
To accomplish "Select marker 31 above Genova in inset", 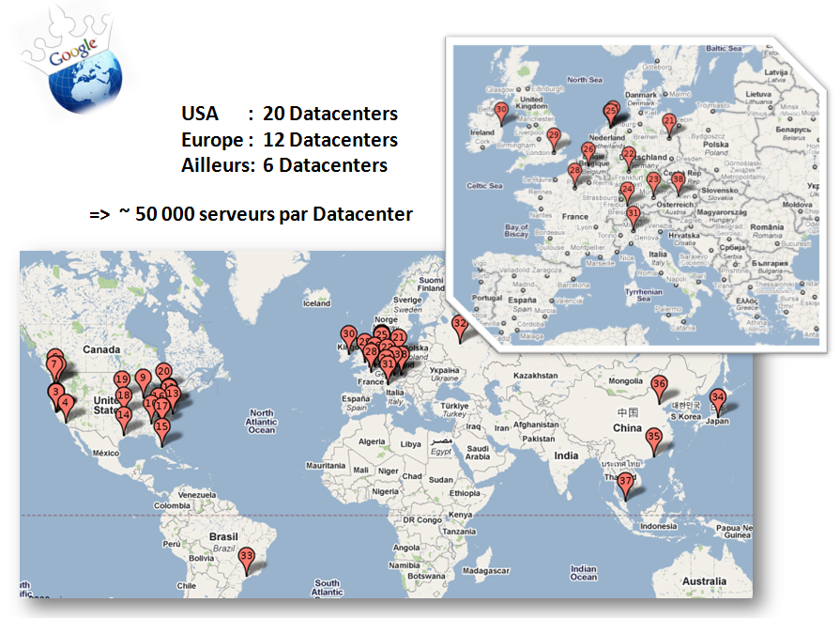I will (634, 214).
